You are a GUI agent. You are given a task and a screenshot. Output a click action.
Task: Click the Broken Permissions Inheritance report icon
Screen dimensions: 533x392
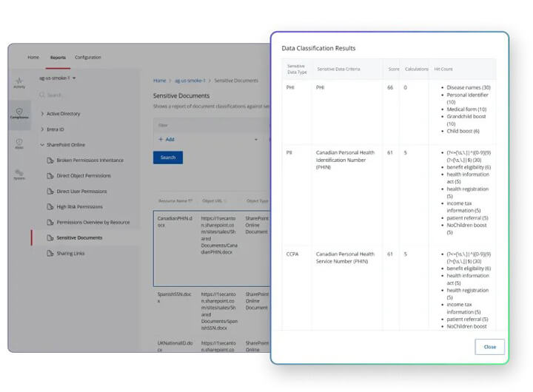50,160
